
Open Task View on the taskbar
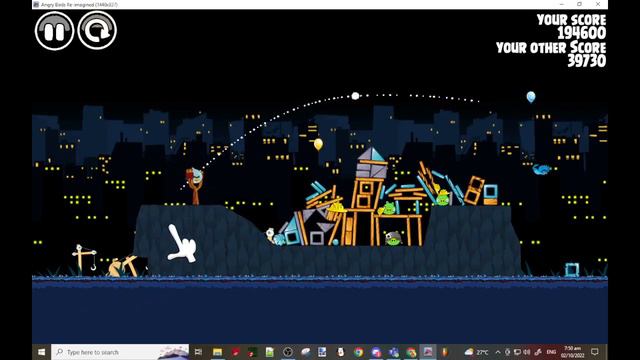point(198,352)
